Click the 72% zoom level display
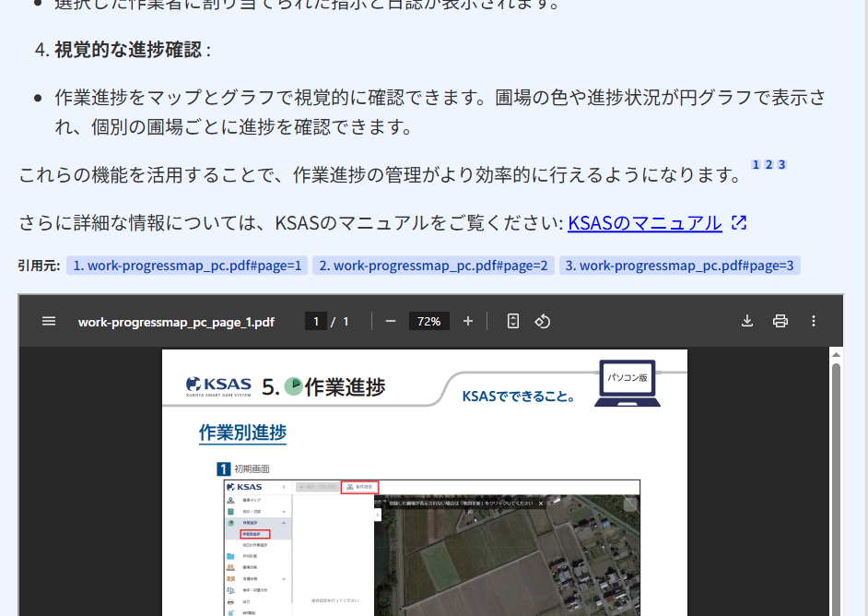 429,321
